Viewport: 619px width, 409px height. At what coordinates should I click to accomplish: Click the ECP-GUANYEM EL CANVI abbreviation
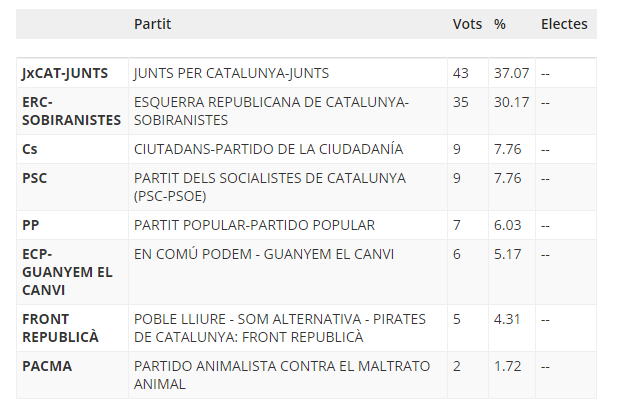tap(67, 272)
